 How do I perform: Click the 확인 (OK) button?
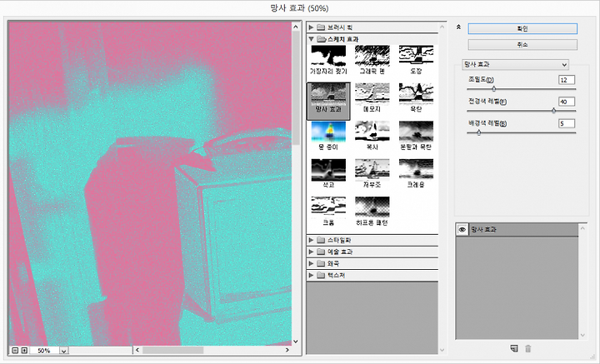pos(522,28)
